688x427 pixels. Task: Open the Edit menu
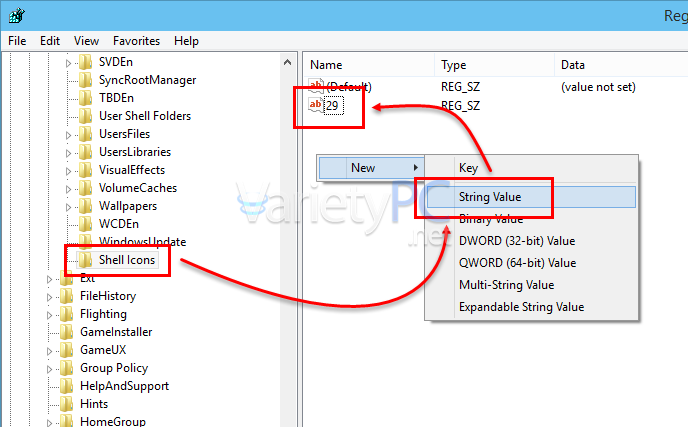[50, 41]
